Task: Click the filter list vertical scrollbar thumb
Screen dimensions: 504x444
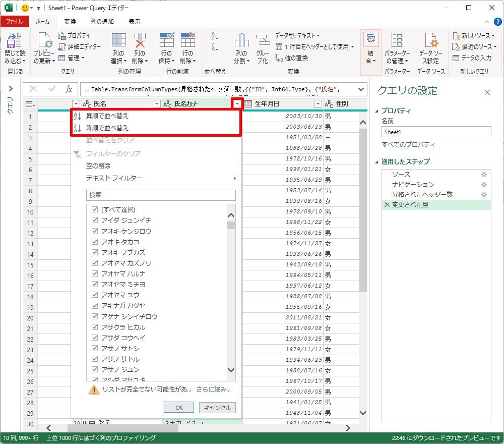Action: click(231, 225)
